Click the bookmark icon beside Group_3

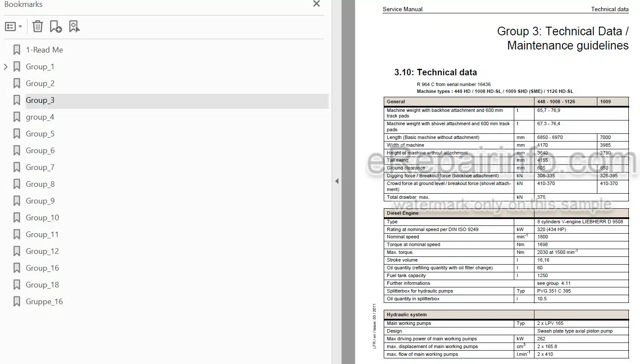pyautogui.click(x=17, y=100)
